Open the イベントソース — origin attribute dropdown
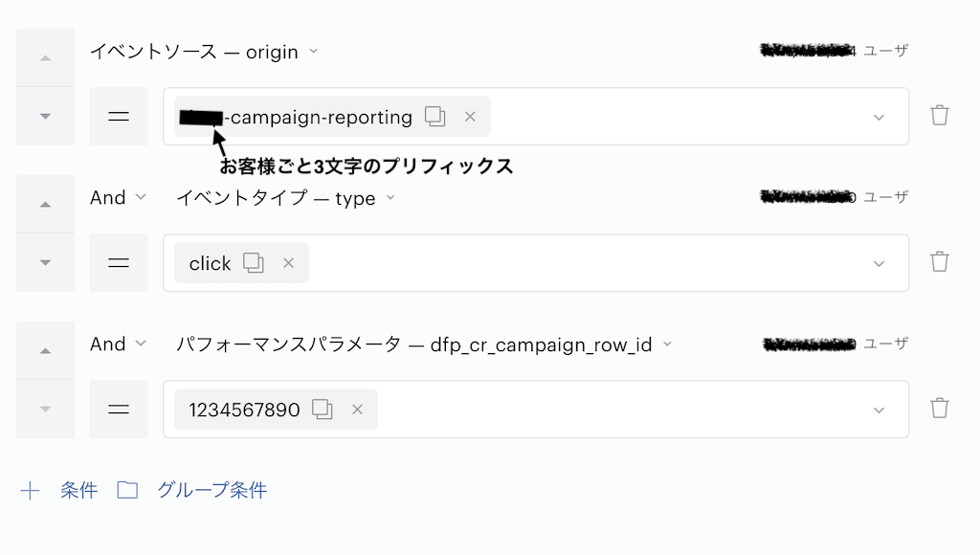The width and height of the screenshot is (980, 555). tap(205, 52)
